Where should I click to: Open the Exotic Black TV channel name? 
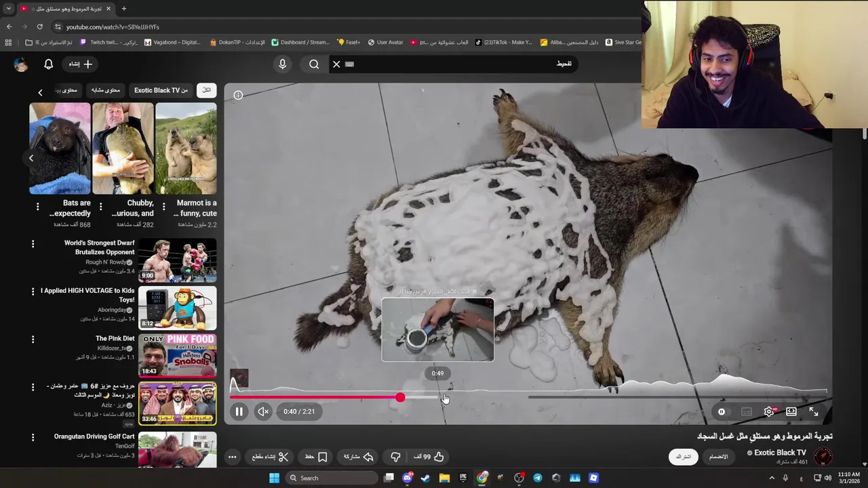pyautogui.click(x=780, y=453)
